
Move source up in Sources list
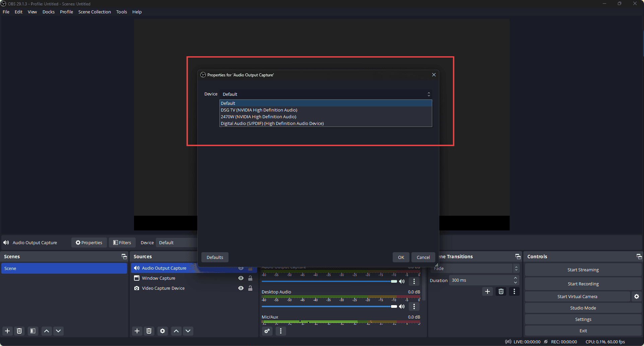[176, 331]
